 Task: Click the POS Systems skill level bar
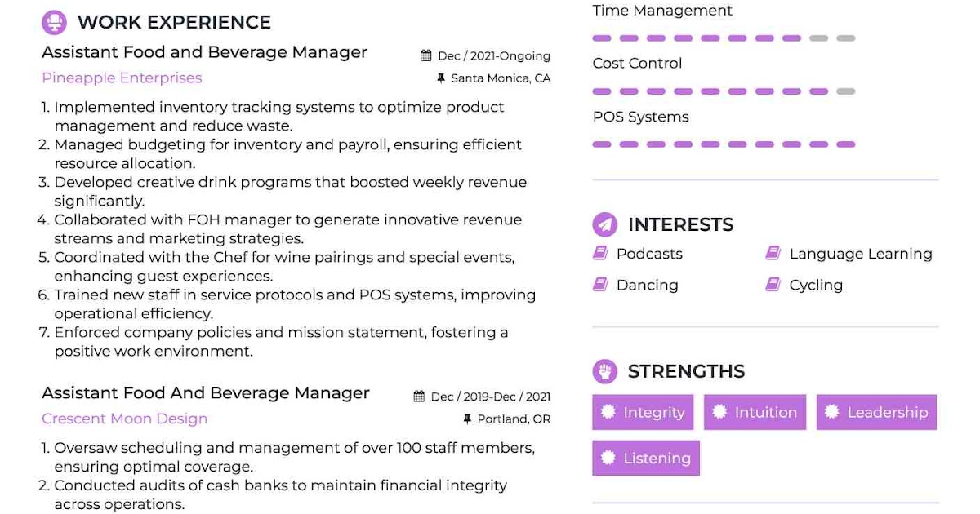(x=724, y=144)
